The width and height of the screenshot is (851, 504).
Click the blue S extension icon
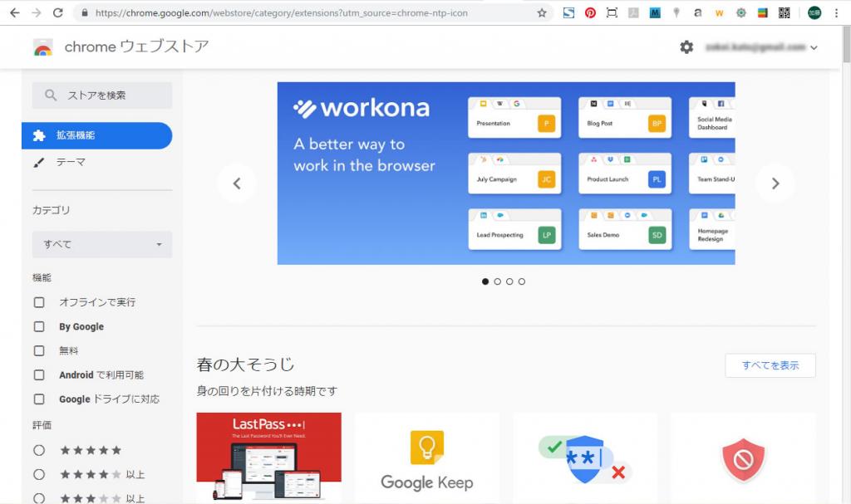click(x=568, y=12)
